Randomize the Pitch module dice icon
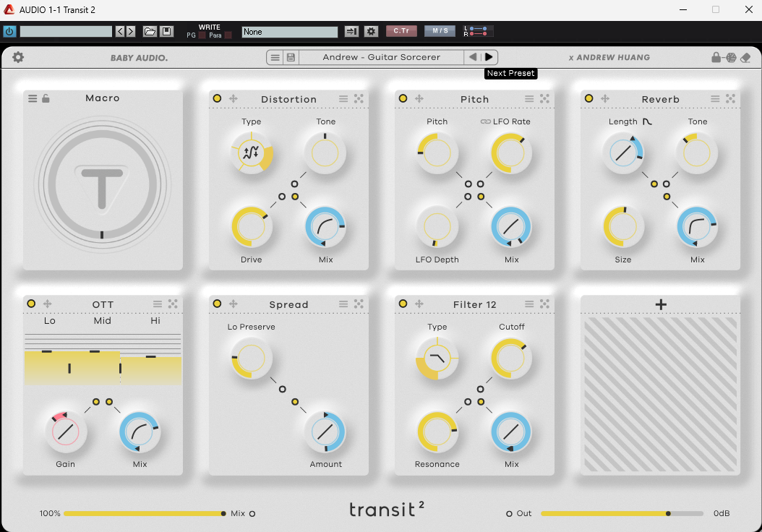762x532 pixels. click(x=545, y=98)
